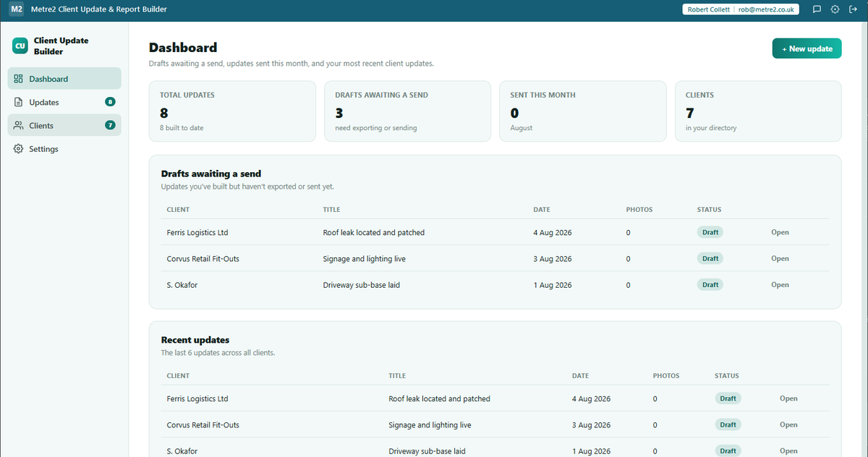Click 'Signage and lighting live' in Recent updates
This screenshot has width=868, height=457.
click(x=430, y=425)
